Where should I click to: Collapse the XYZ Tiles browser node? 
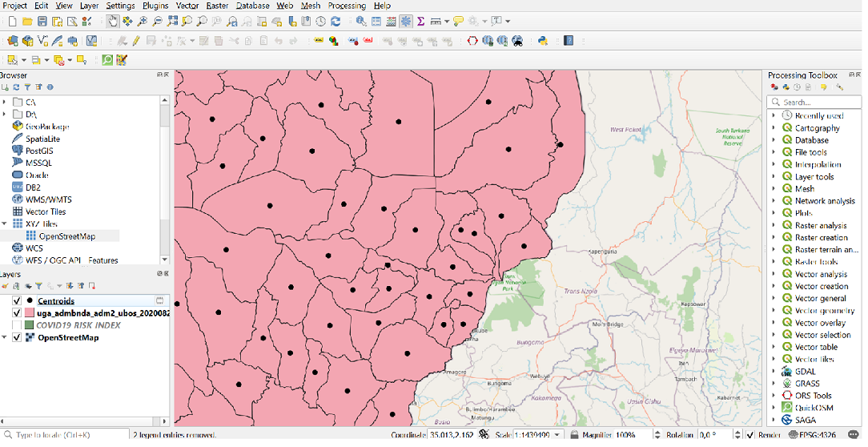5,224
